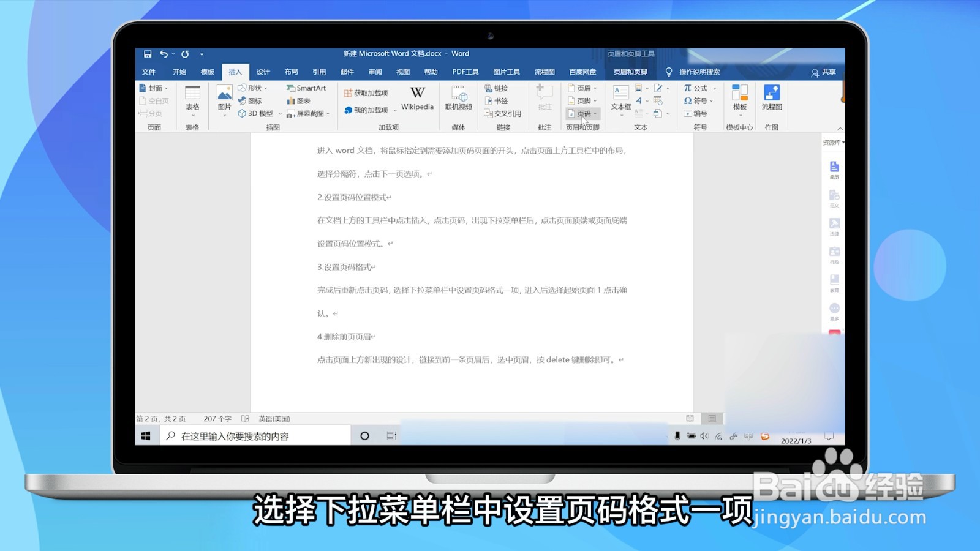
Task: Click the Share (共享) button
Action: click(x=823, y=72)
